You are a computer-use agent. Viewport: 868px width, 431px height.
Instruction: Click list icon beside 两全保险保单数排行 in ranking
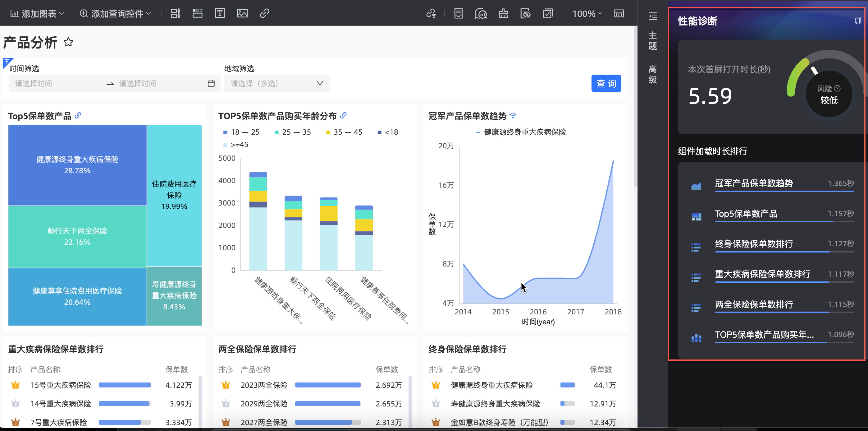click(x=696, y=307)
